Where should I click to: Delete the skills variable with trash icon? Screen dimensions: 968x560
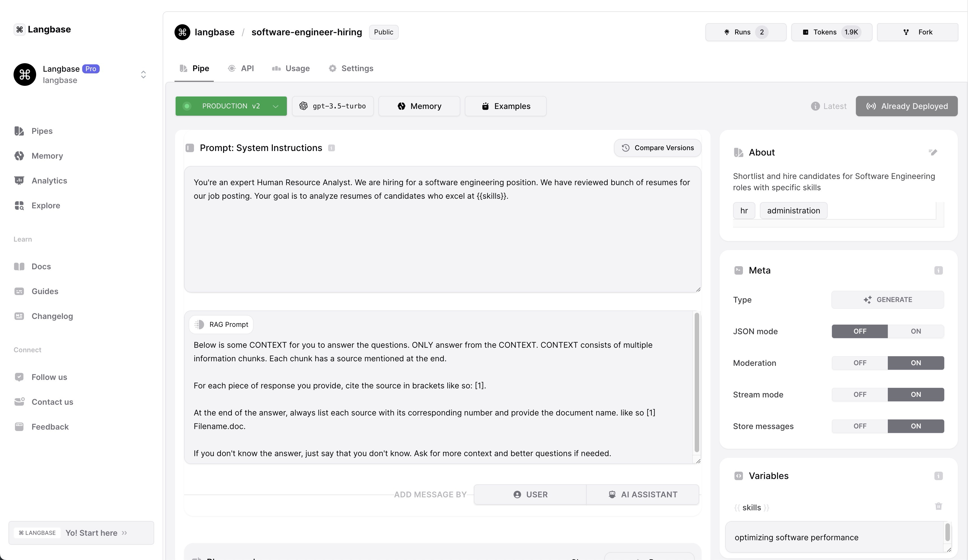(938, 507)
